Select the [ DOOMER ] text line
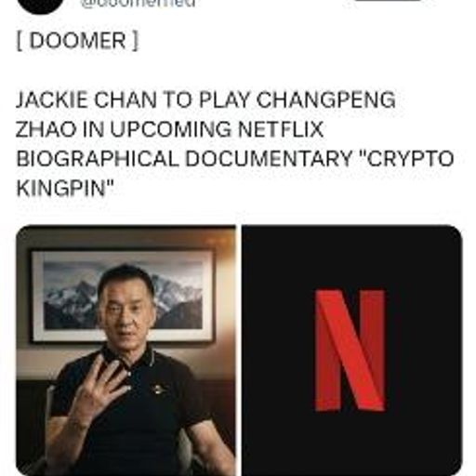 77,41
